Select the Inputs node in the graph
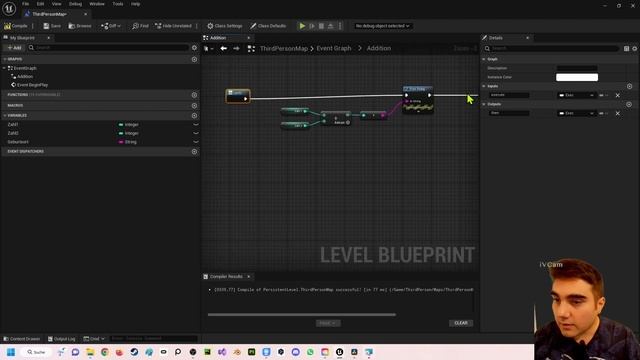Screen dimensions: 640x360 238,96
